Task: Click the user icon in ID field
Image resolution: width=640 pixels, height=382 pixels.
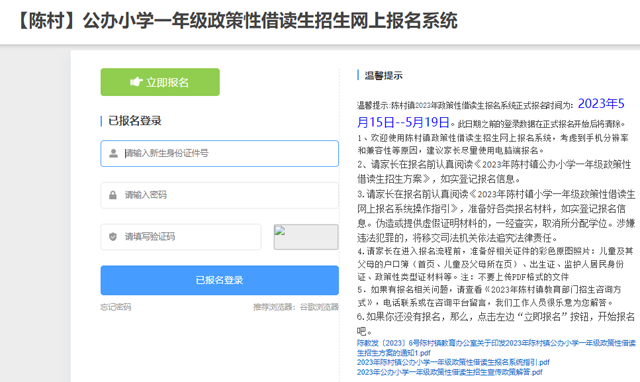Action: pyautogui.click(x=113, y=153)
